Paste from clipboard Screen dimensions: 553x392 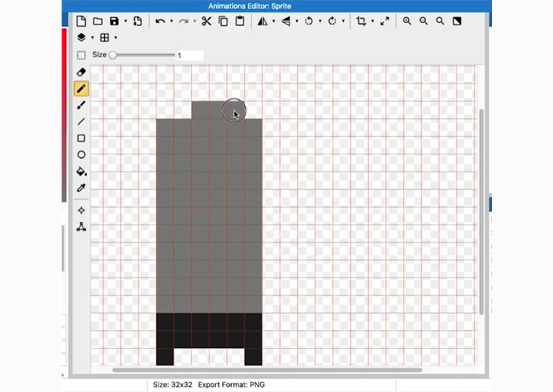pyautogui.click(x=240, y=21)
